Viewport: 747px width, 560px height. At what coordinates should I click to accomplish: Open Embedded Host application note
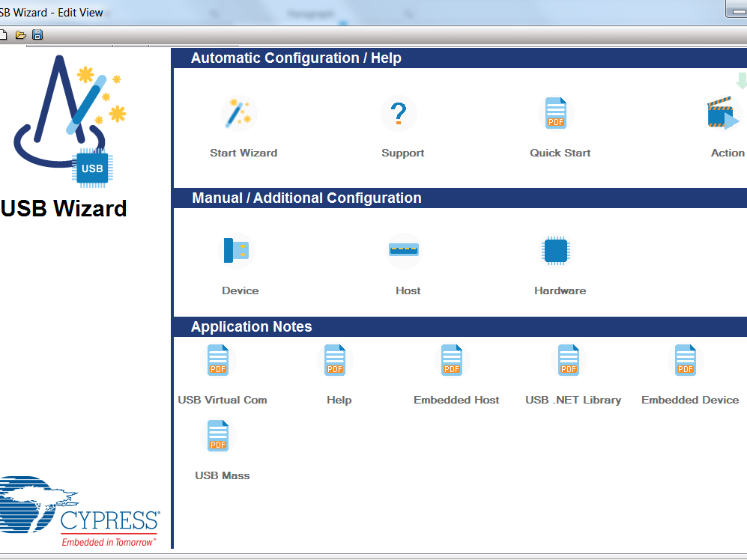point(452,361)
